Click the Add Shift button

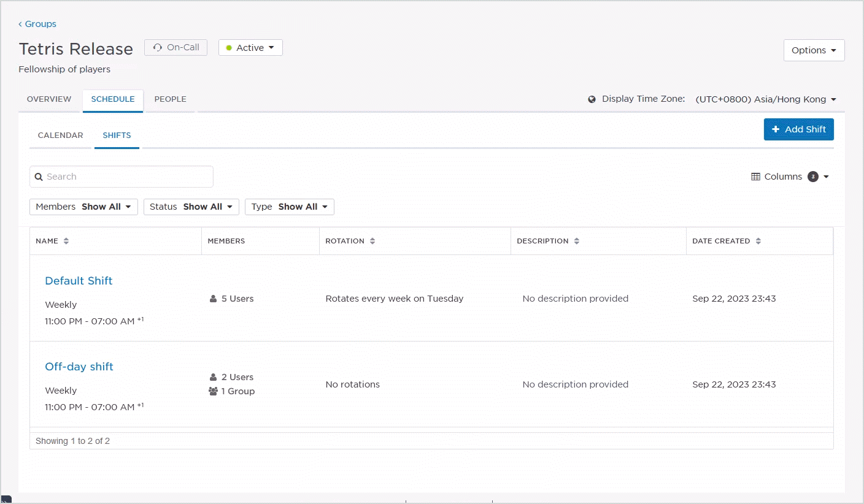798,129
